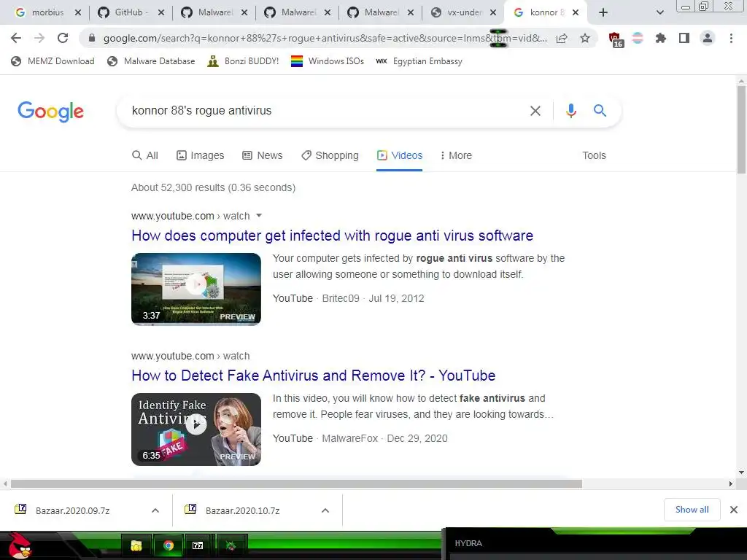Open the share page icon in address bar
The width and height of the screenshot is (747, 560).
562,38
